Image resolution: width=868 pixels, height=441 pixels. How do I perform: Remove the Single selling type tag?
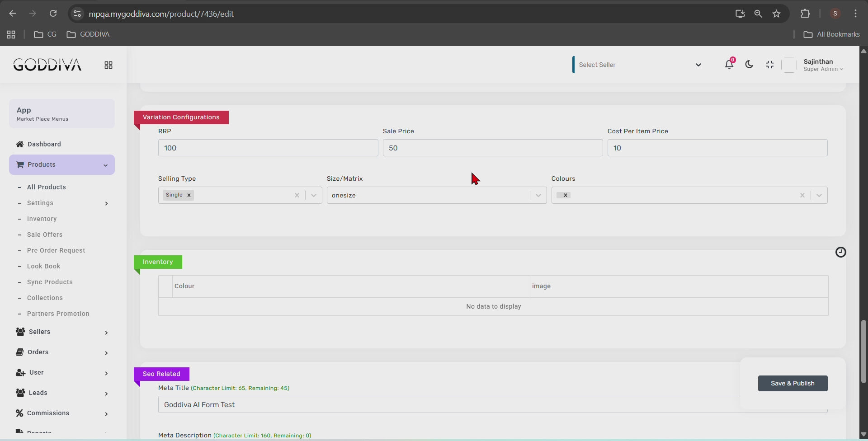[x=189, y=195]
